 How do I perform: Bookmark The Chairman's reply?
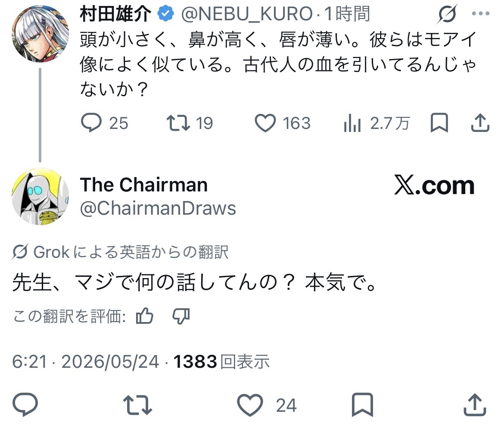362,404
